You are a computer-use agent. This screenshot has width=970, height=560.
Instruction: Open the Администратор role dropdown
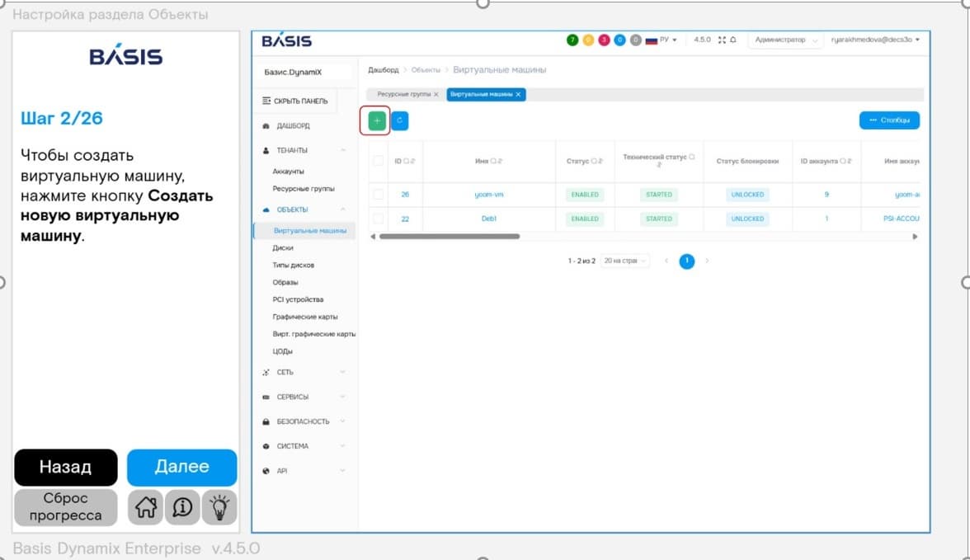click(785, 40)
